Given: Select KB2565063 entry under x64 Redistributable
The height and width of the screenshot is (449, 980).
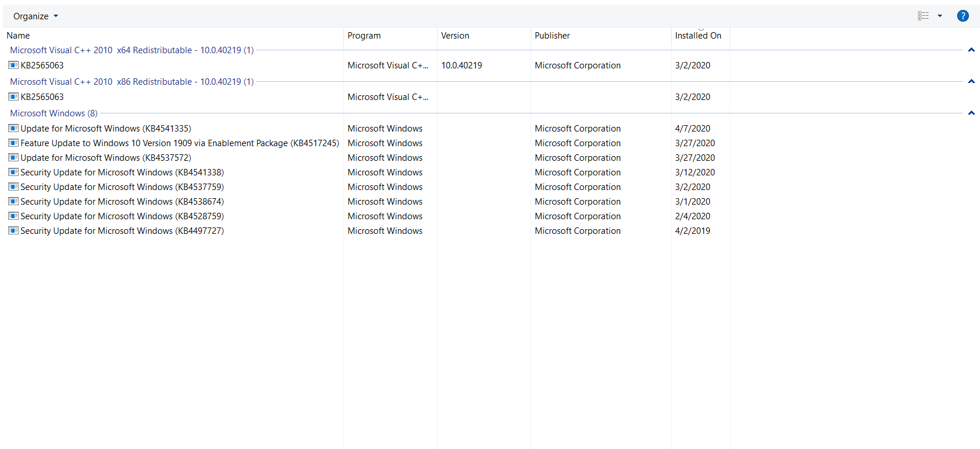Looking at the screenshot, I should click(x=42, y=65).
